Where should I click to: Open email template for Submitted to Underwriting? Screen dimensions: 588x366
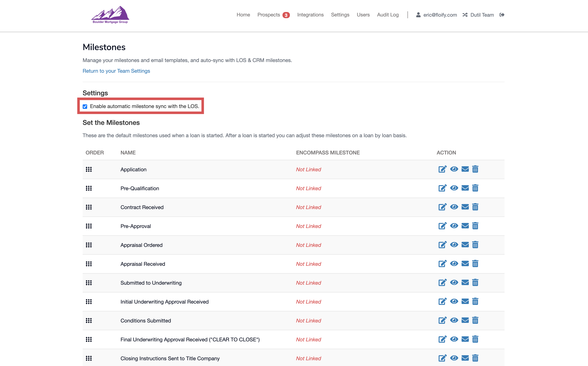pyautogui.click(x=465, y=282)
